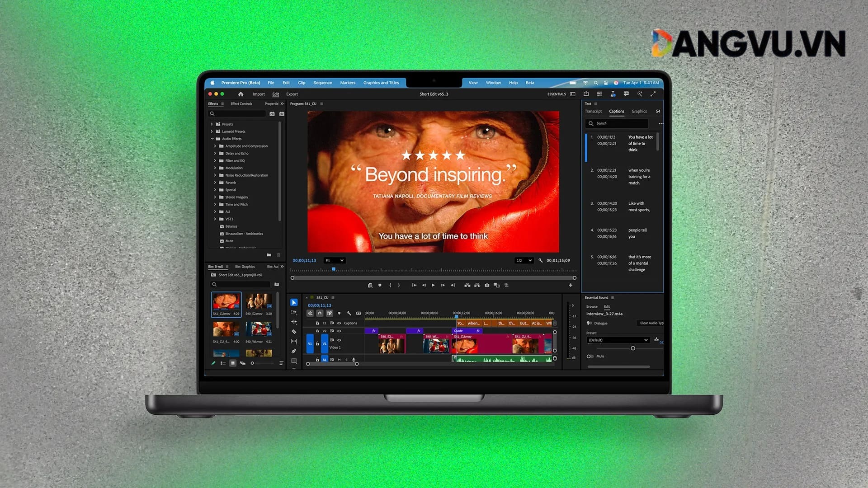Open the Beta beaker icon
This screenshot has width=868, height=488.
click(x=613, y=94)
